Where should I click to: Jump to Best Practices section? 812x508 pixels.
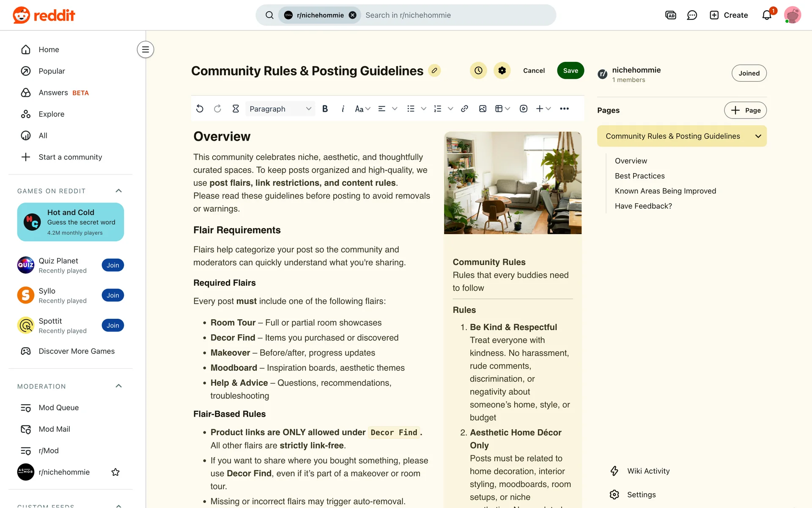[x=639, y=176]
